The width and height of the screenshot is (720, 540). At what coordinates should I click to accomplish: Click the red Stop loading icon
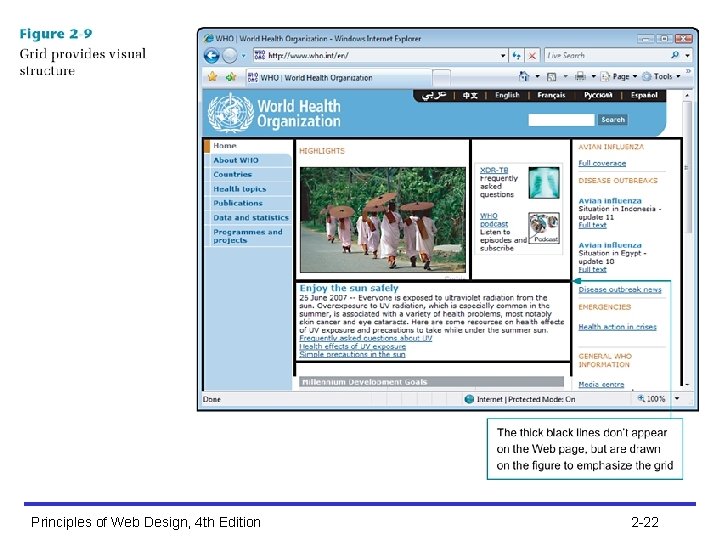coord(532,56)
